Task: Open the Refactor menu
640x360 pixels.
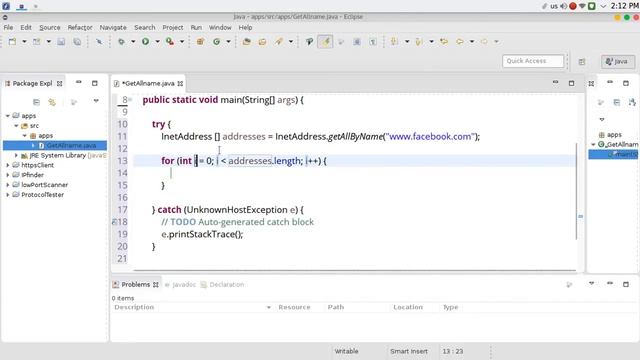Action: pos(80,27)
